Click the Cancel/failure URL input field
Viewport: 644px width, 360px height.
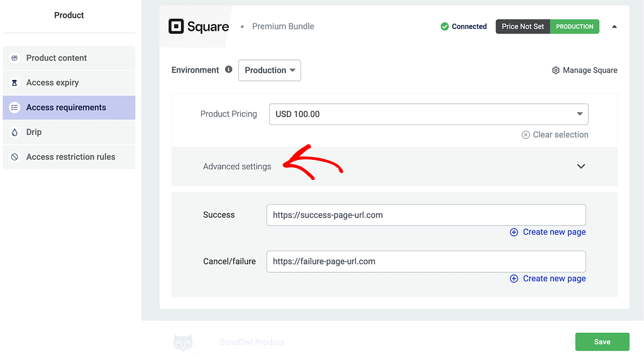pyautogui.click(x=426, y=261)
